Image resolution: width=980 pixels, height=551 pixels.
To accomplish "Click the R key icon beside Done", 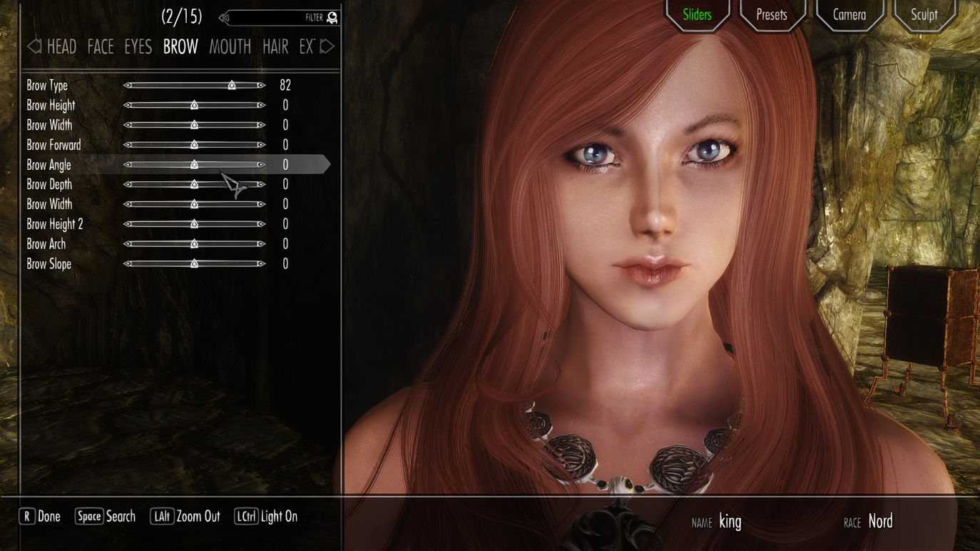I will (27, 516).
